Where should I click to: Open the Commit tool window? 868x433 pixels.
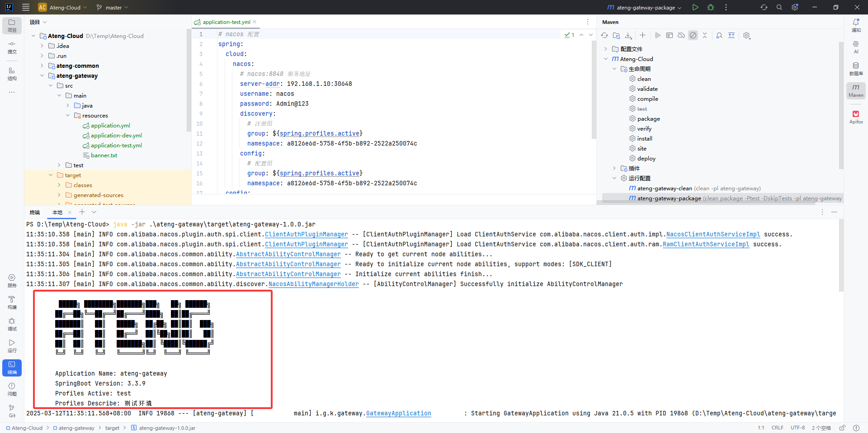click(x=12, y=47)
